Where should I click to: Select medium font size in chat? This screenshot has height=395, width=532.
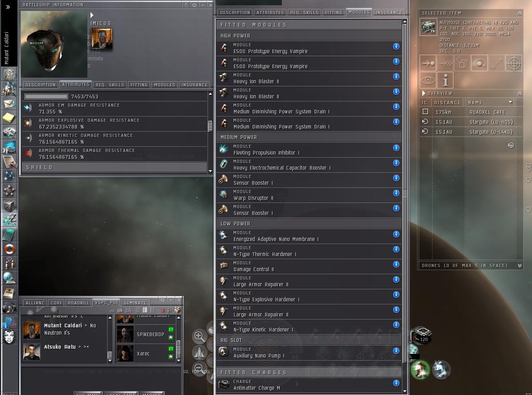pos(120,310)
